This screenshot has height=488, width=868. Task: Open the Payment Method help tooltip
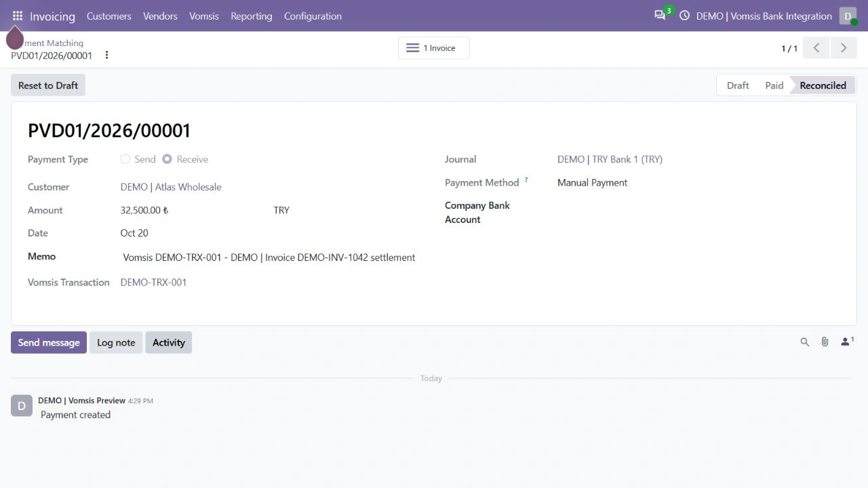tap(526, 180)
